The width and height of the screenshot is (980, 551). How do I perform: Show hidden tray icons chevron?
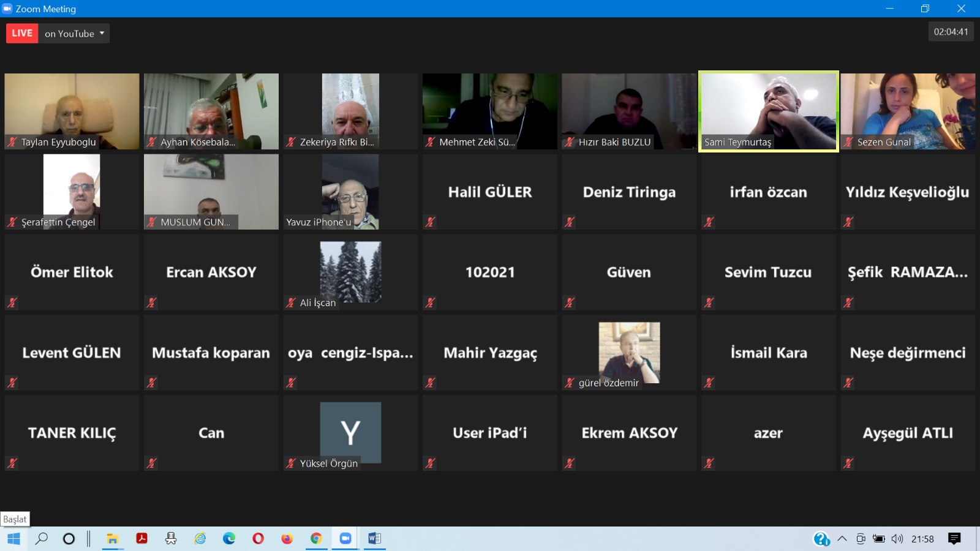coord(842,539)
